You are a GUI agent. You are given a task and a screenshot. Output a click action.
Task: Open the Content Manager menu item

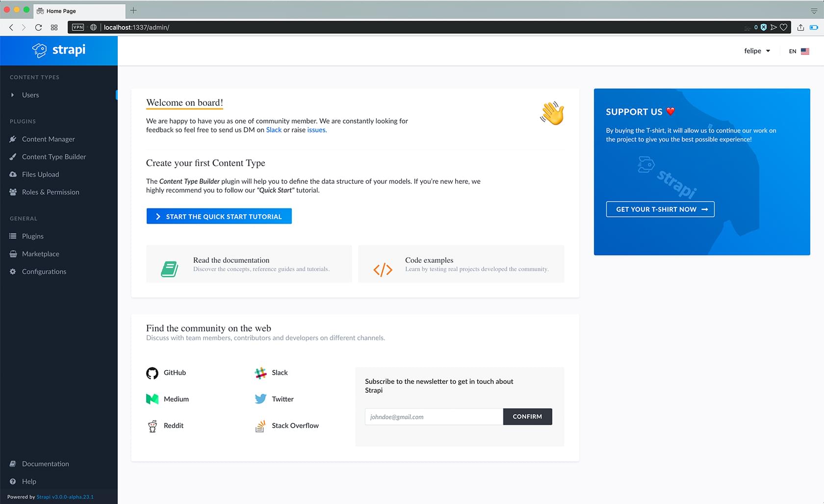coord(48,139)
